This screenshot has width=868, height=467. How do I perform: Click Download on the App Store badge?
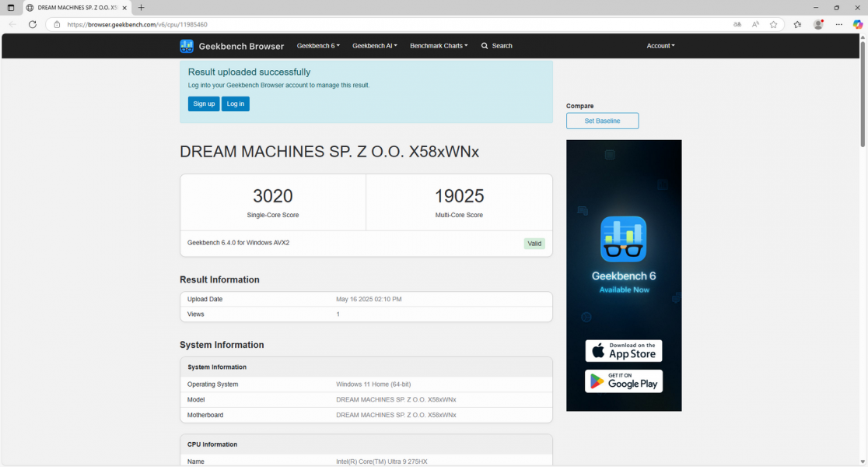pyautogui.click(x=624, y=351)
